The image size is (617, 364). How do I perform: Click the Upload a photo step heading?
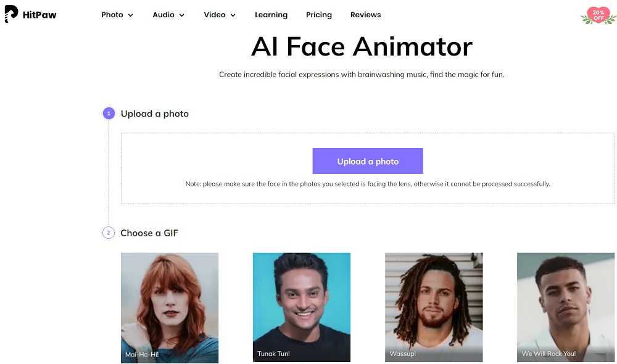[155, 114]
